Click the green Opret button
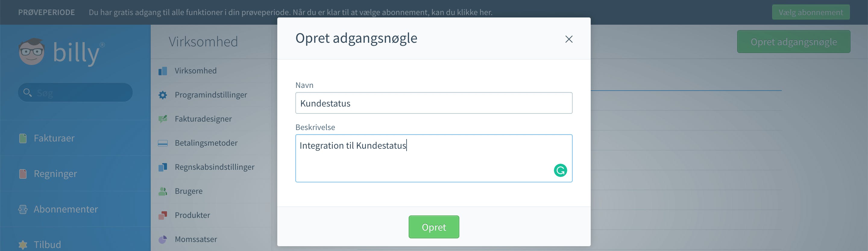Screen dimensions: 868x251 tap(434, 227)
